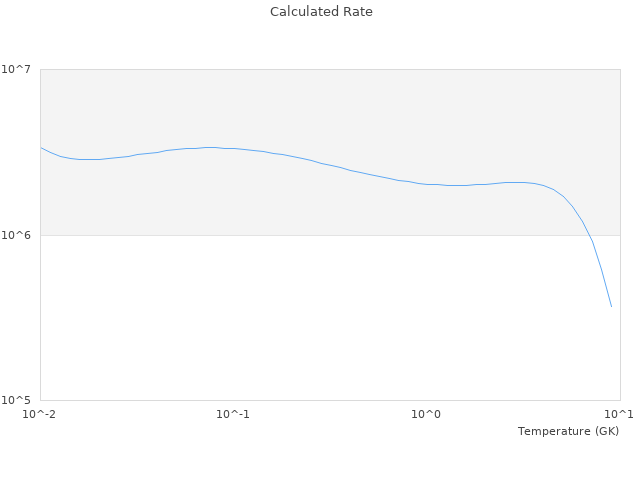This screenshot has height=480, width=640.
Task: Click the left vertical edge of the plot area
Action: tap(40, 300)
